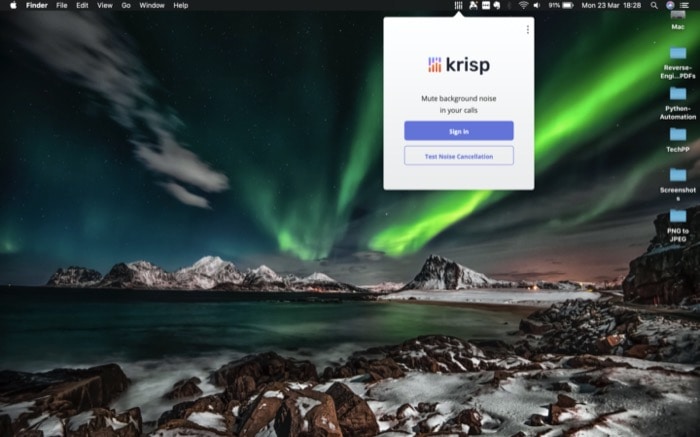This screenshot has width=700, height=437.
Task: Click the date and time Mon 23 Mar 18:28
Action: [611, 5]
